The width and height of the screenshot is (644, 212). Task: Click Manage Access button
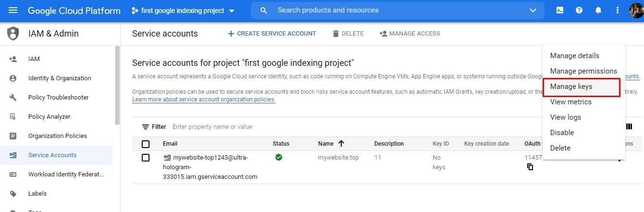tap(409, 34)
